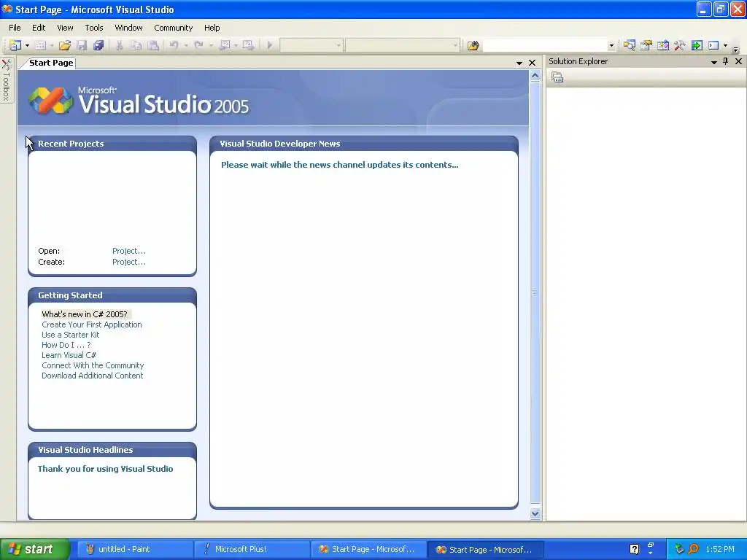Click the Find in Files binoculars icon
The image size is (747, 560).
473,45
